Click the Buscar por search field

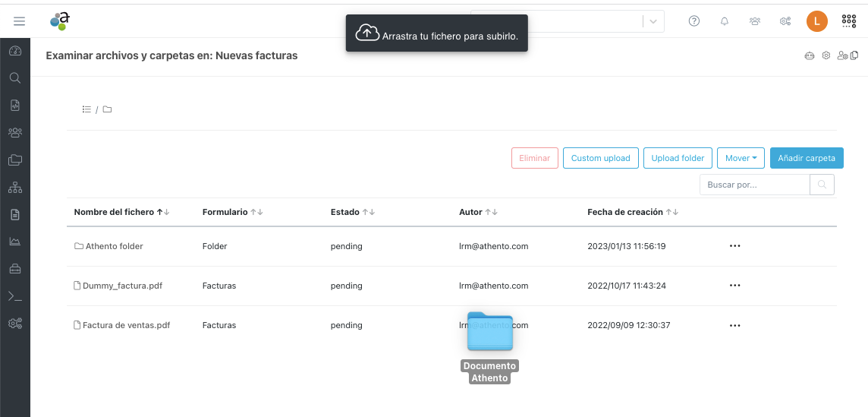point(755,185)
